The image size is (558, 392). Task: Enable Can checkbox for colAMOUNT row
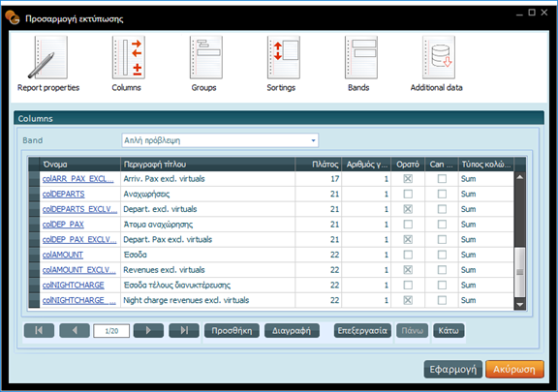point(442,255)
